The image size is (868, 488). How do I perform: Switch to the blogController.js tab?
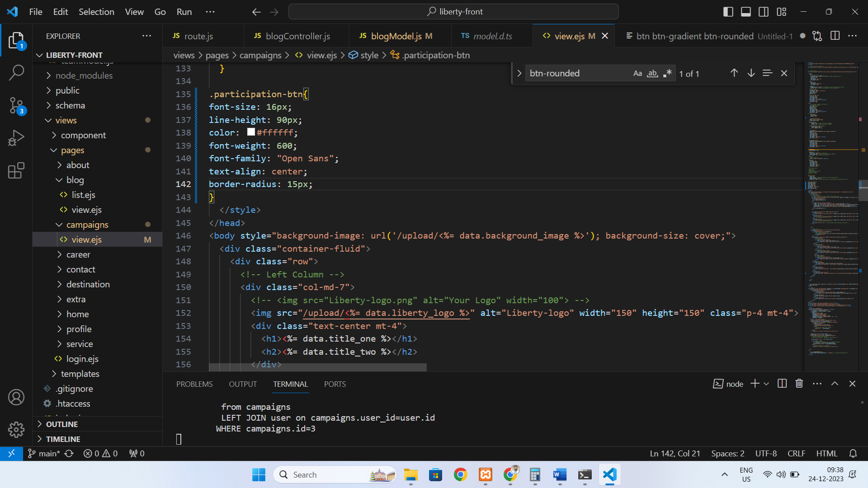pyautogui.click(x=297, y=36)
